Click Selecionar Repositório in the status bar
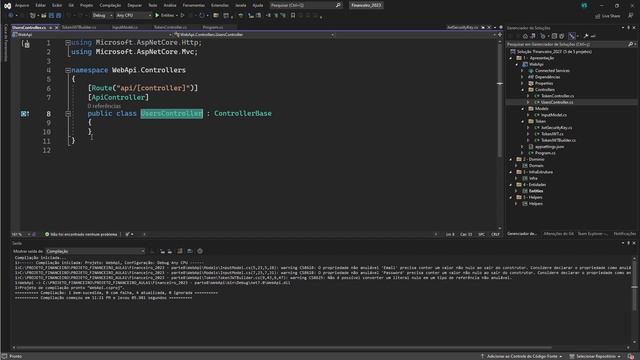Screen dimensions: 640x360 point(596,356)
